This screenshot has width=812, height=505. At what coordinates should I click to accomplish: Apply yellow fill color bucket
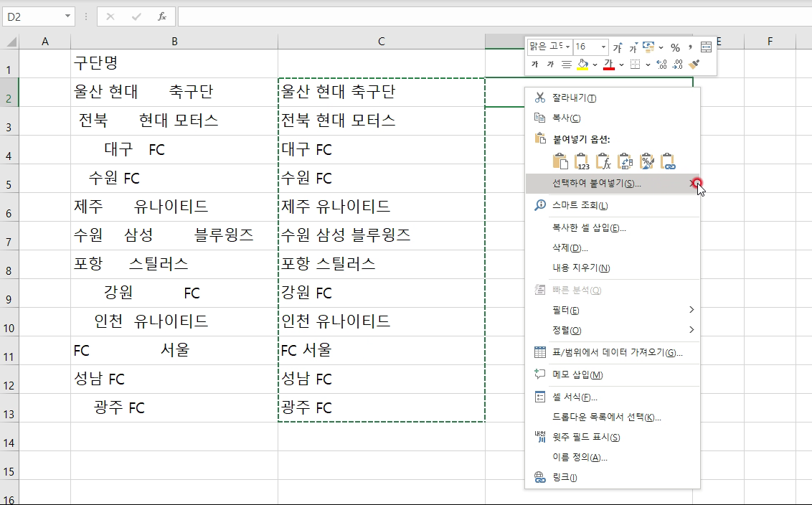coord(582,65)
